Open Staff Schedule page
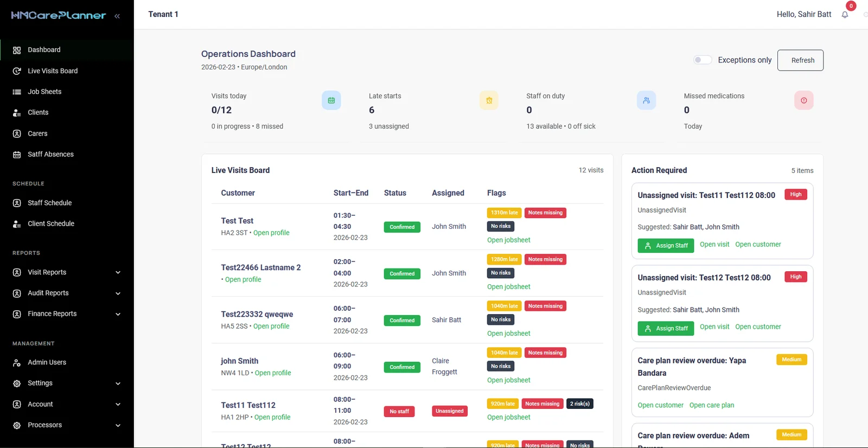 coord(67,203)
